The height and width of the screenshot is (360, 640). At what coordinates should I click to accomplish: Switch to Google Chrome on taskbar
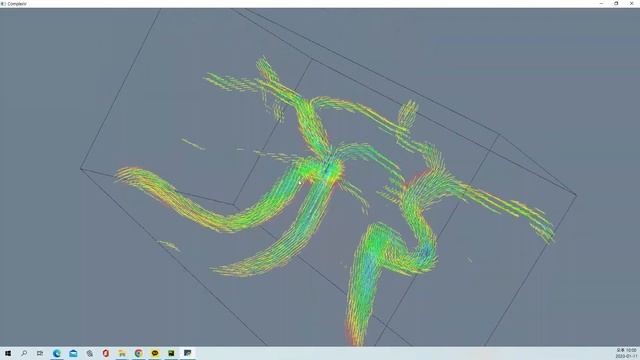click(x=138, y=353)
